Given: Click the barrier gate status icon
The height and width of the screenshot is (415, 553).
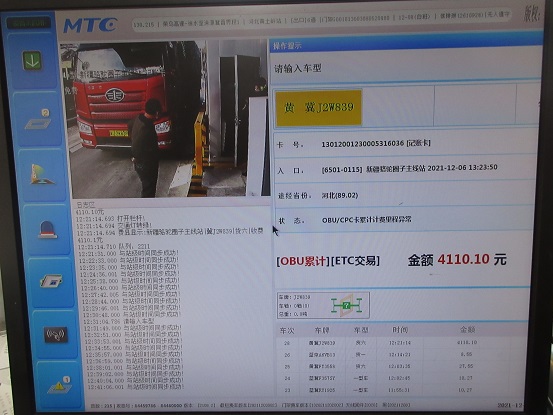Looking at the screenshot, I should 42,174.
